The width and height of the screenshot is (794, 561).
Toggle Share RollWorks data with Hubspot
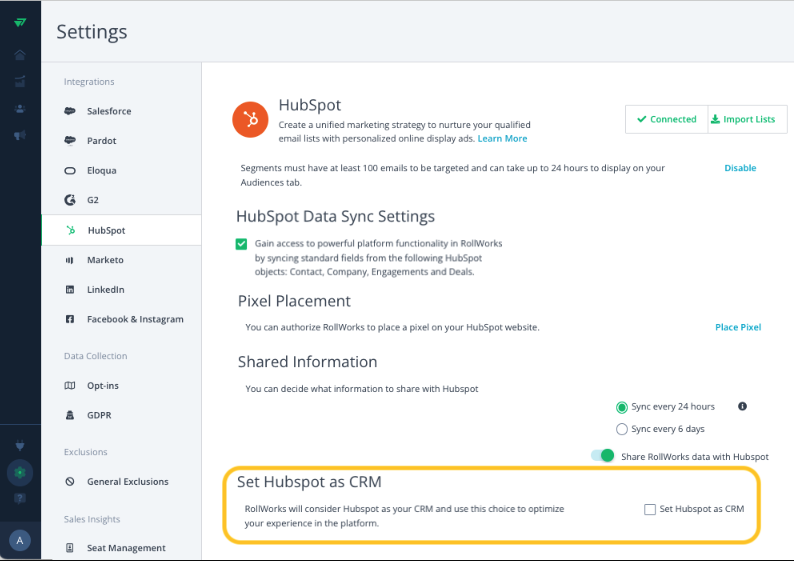603,456
